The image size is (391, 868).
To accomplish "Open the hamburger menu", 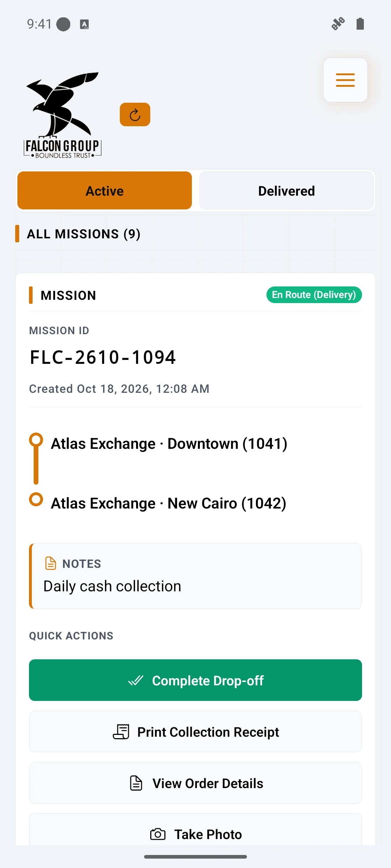I will [345, 80].
